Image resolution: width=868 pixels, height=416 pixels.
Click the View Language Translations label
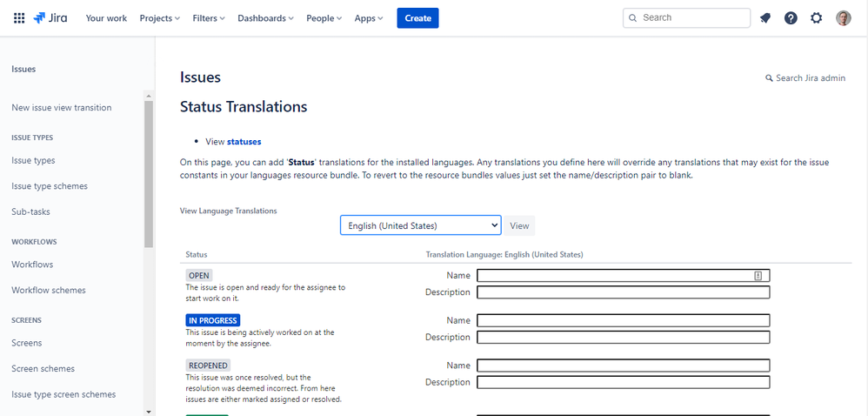[229, 211]
